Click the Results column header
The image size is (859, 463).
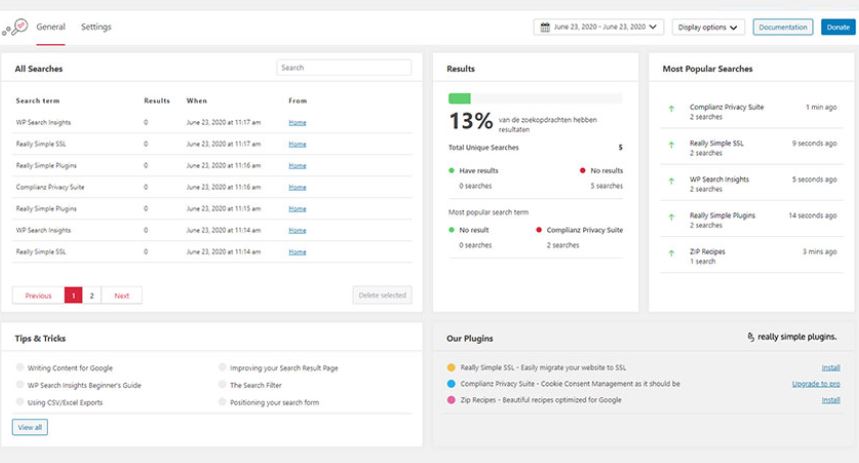point(157,101)
